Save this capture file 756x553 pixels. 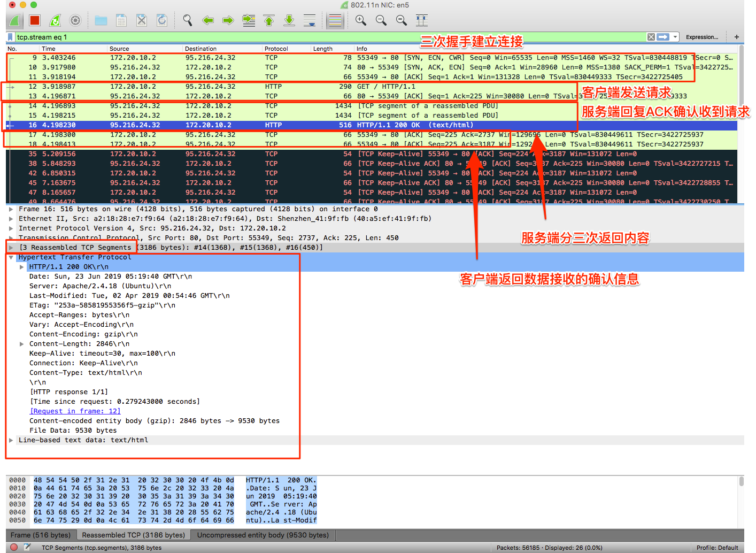coord(121,21)
